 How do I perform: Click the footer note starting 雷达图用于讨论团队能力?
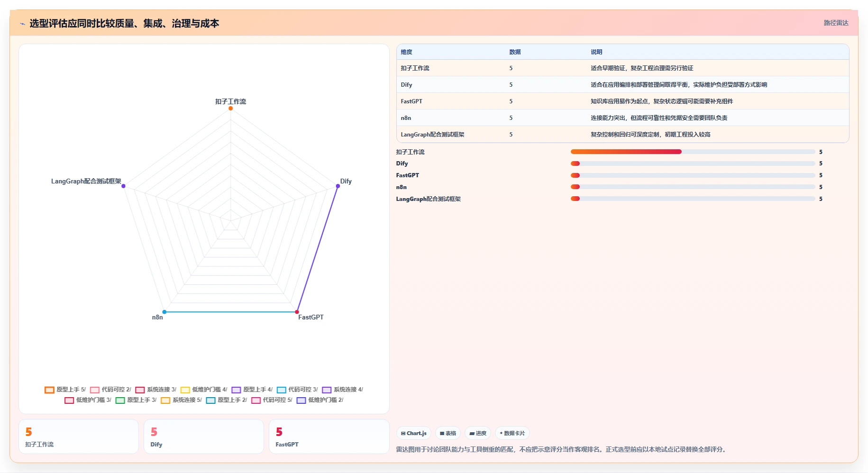click(x=561, y=449)
